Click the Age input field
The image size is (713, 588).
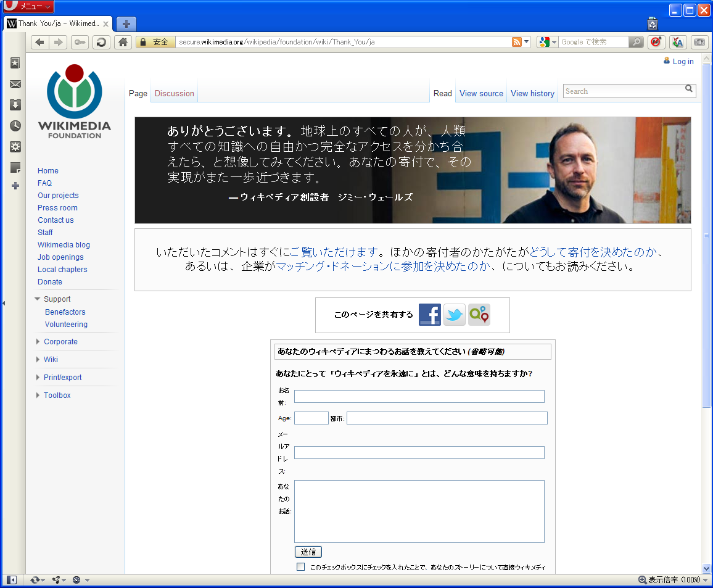[311, 418]
